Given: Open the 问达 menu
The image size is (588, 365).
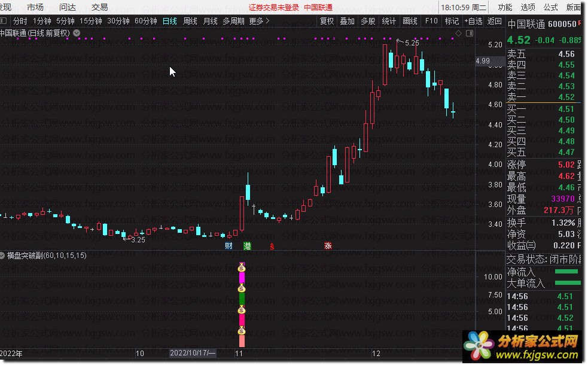Looking at the screenshot, I should (68, 7).
